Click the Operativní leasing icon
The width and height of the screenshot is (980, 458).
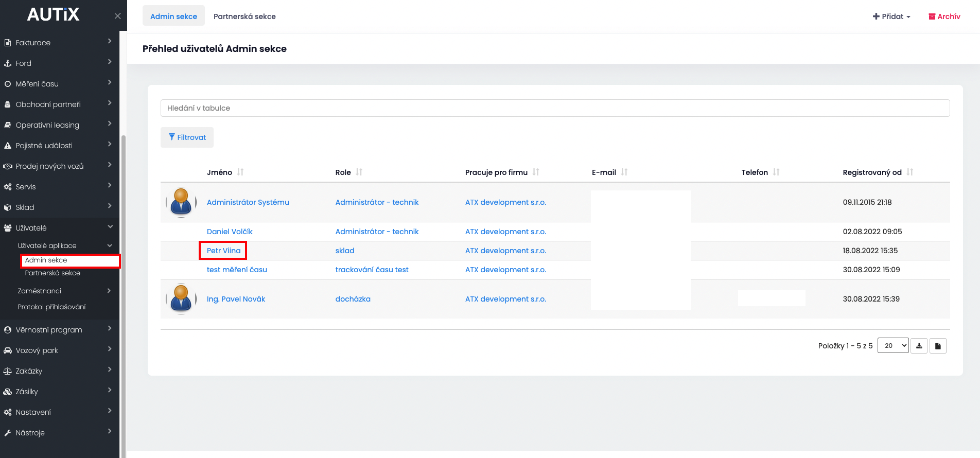click(8, 125)
